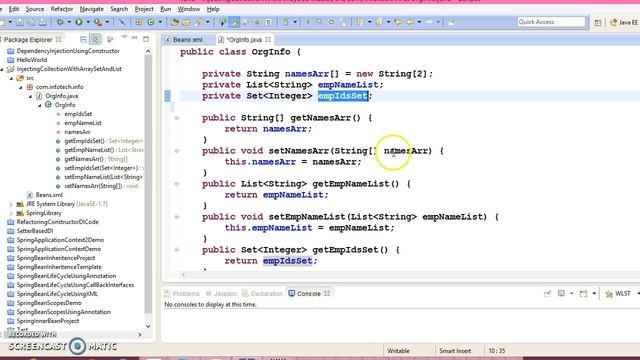Select the SetterBasedDI project
This screenshot has height=360, width=640.
[35, 231]
